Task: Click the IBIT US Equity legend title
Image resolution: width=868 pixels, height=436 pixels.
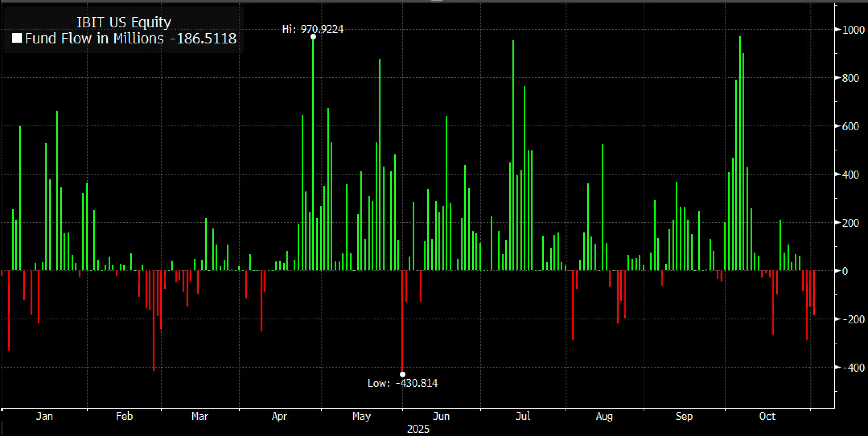Action: 124,22
